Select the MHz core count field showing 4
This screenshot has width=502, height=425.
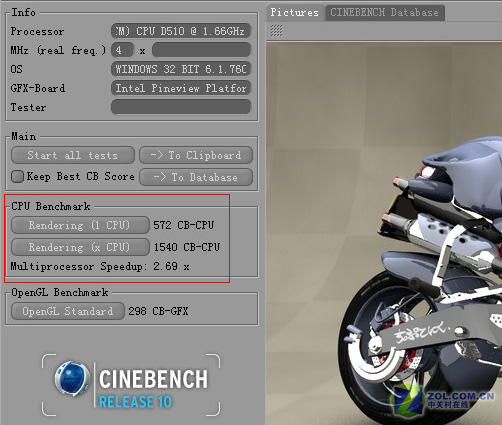click(x=122, y=50)
